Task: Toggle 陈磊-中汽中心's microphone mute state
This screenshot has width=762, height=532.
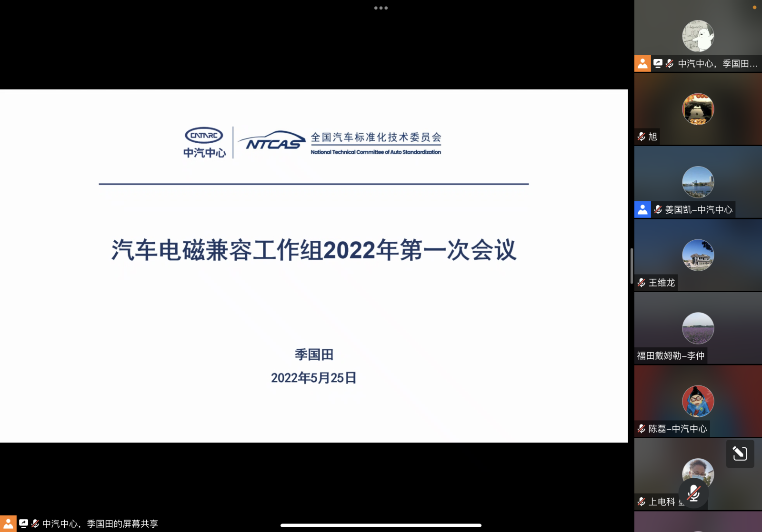Action: click(x=641, y=429)
